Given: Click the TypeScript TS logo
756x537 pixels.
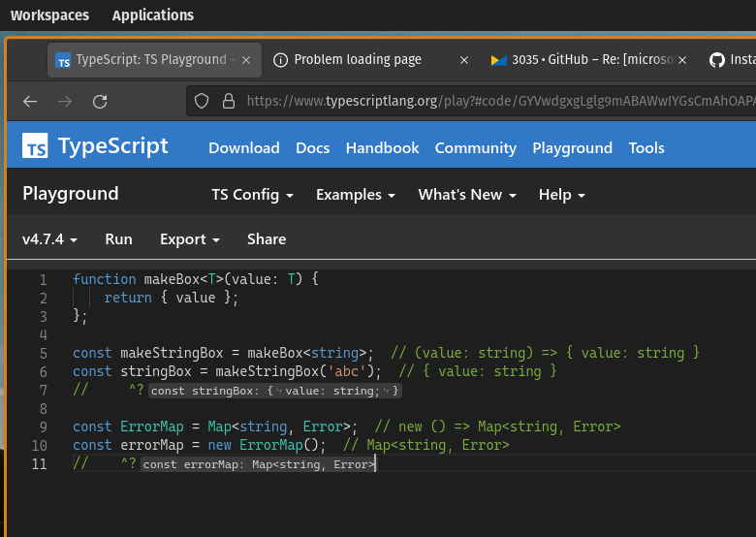Looking at the screenshot, I should pos(35,145).
